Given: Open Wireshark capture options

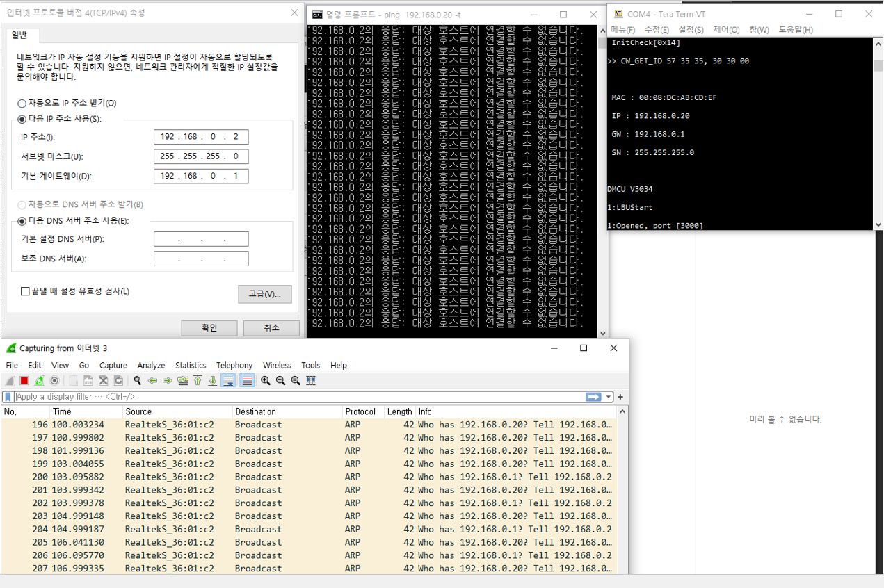Looking at the screenshot, I should pyautogui.click(x=54, y=380).
